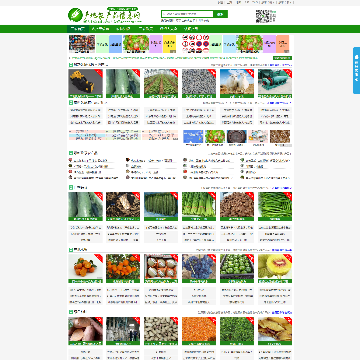Open the leafy green vegetable bunches photo
The height and width of the screenshot is (360, 360).
[199, 205]
